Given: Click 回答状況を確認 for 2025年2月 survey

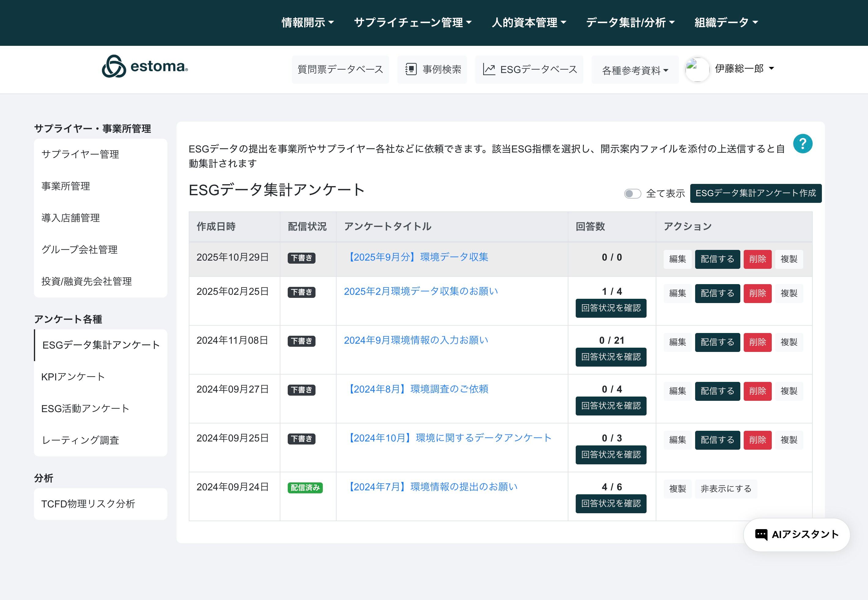Looking at the screenshot, I should click(611, 308).
